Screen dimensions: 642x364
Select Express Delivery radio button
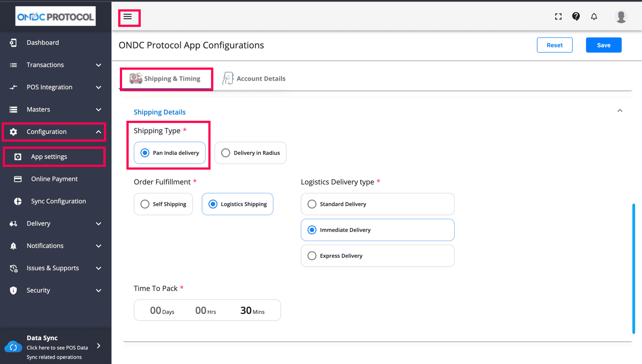[312, 256]
